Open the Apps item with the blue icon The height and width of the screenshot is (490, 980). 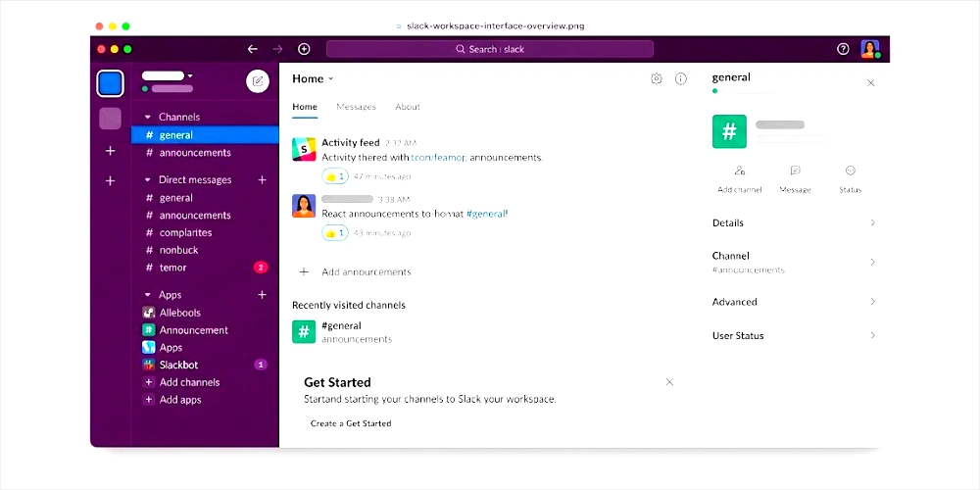pyautogui.click(x=163, y=348)
